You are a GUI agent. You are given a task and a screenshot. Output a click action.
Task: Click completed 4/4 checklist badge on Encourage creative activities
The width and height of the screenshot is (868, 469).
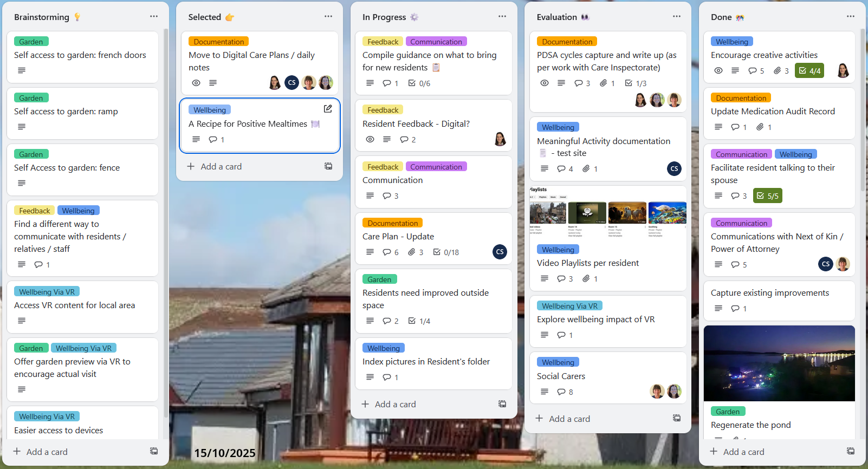pos(809,71)
